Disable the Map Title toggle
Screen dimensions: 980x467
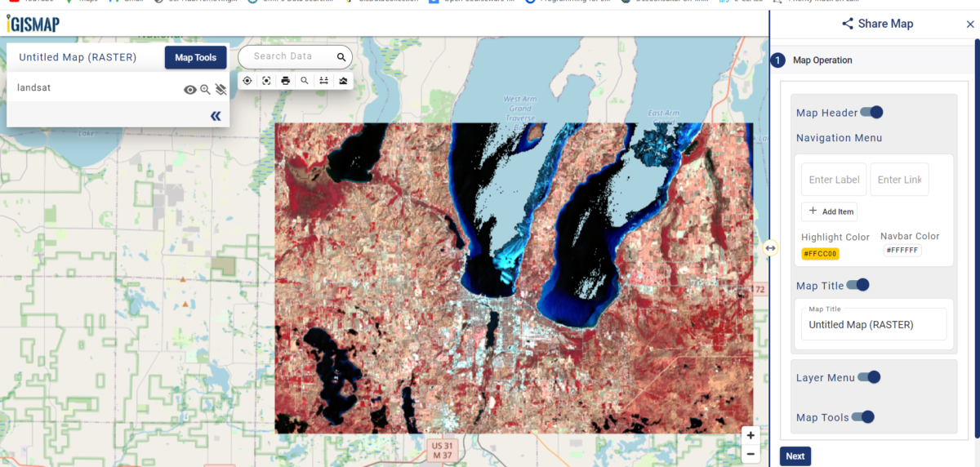pos(857,285)
